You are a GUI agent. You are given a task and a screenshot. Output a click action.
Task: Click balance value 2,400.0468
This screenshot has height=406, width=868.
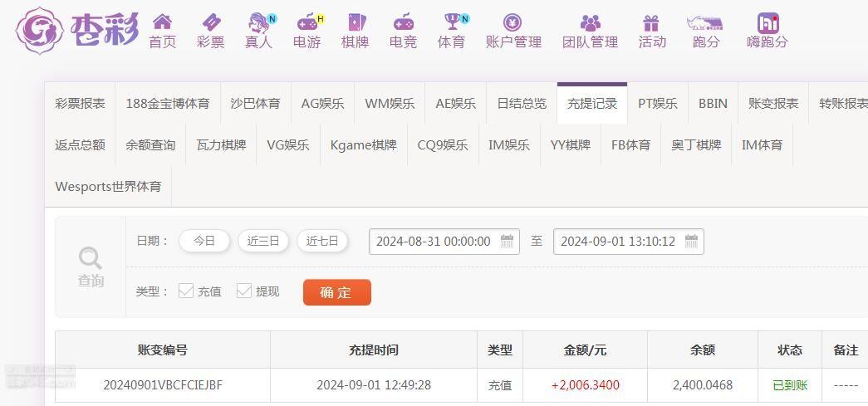pos(703,385)
